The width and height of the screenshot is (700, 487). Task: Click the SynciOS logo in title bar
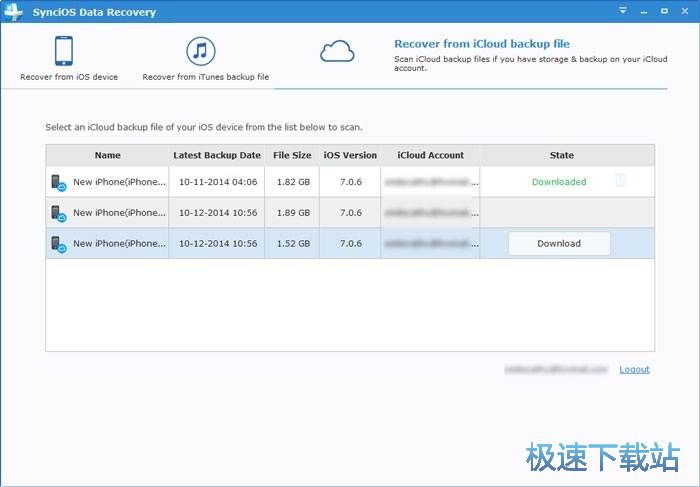pyautogui.click(x=13, y=12)
